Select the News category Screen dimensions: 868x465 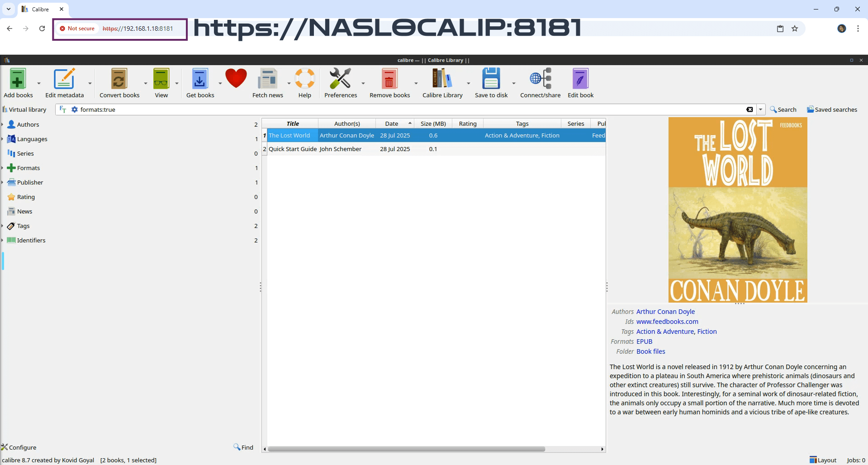click(24, 211)
